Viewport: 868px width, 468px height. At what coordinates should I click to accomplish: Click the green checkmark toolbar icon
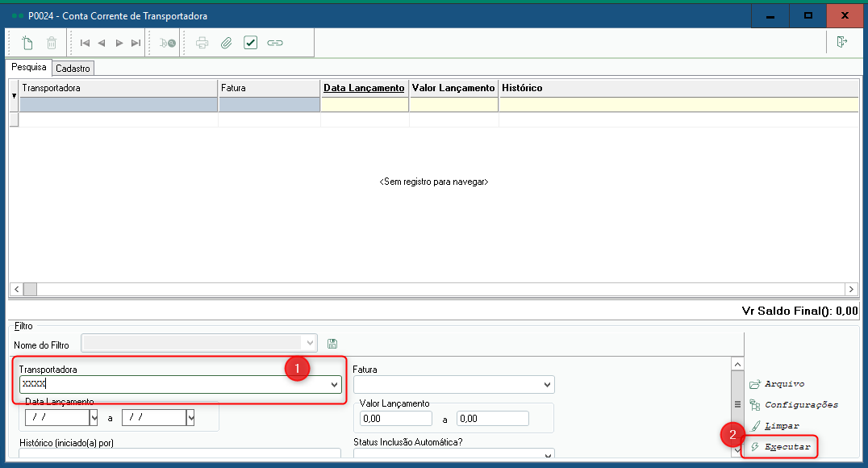coord(250,43)
